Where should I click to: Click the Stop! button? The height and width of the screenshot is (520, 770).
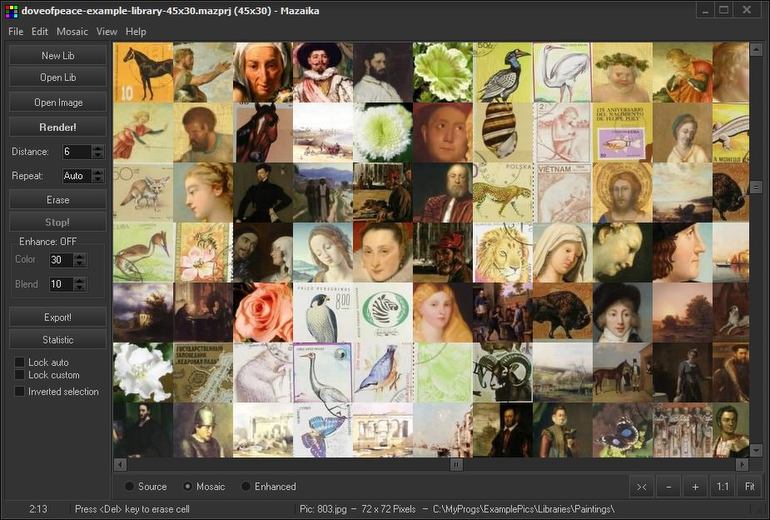pos(58,222)
